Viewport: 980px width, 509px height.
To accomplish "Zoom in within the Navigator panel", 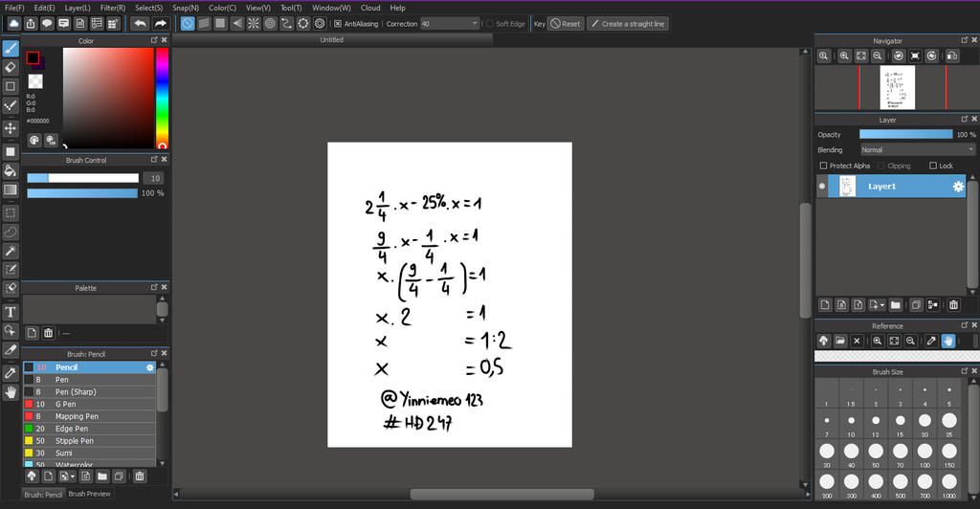I will 844,55.
